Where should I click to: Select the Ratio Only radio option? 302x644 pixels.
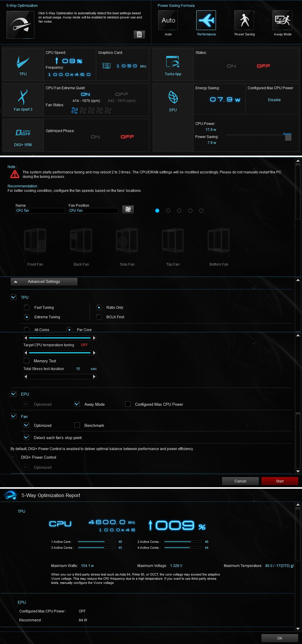[x=99, y=307]
